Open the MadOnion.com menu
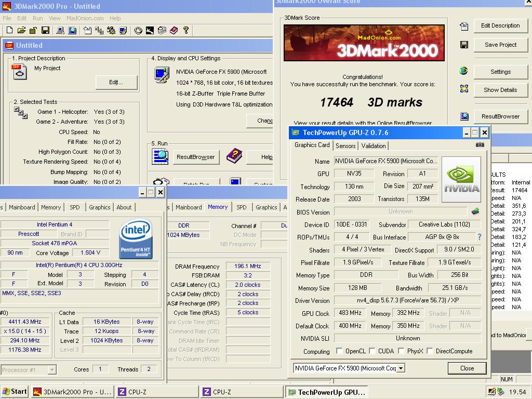Viewport: 532px width, 399px height. click(x=85, y=18)
